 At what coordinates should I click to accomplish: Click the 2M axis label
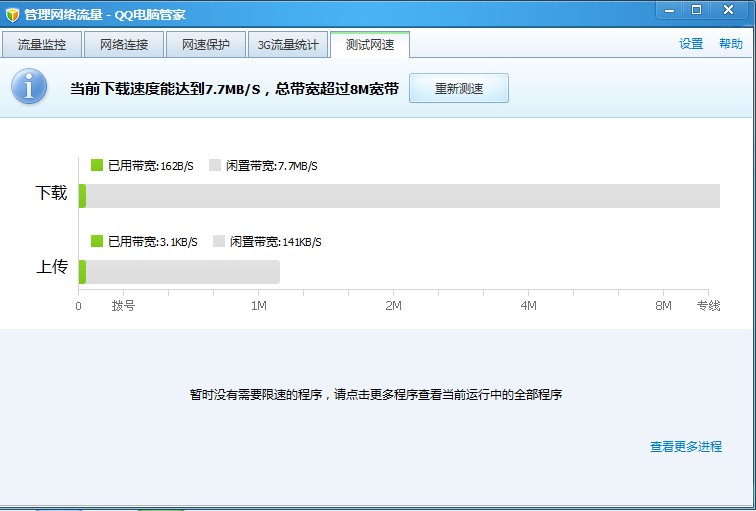click(x=393, y=306)
